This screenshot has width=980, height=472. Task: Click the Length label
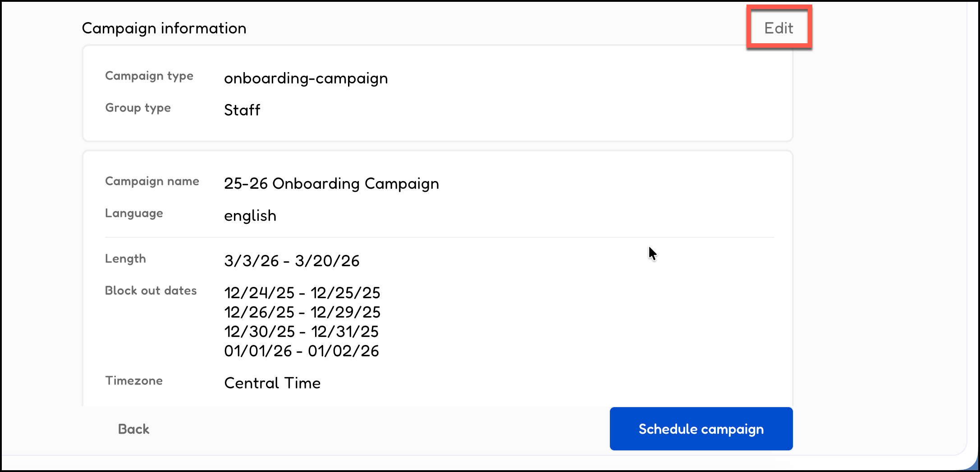click(x=125, y=259)
